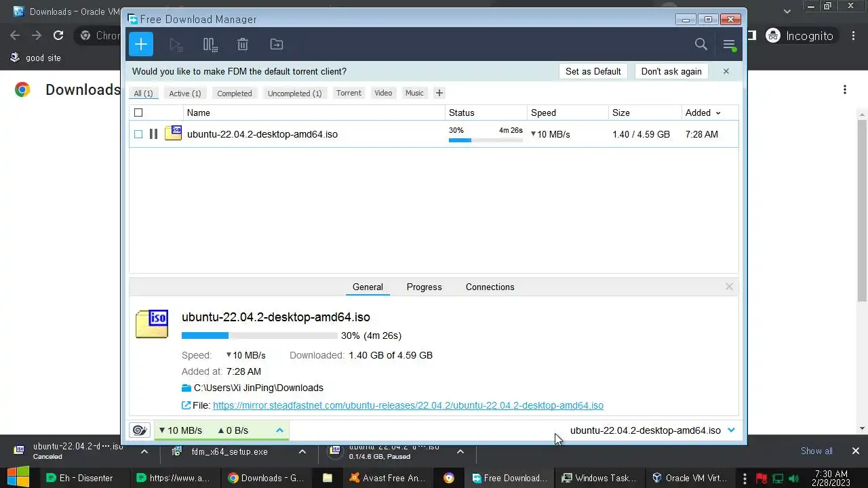The image size is (868, 488).
Task: Click the ISO file icon in the download row
Action: pyautogui.click(x=174, y=134)
